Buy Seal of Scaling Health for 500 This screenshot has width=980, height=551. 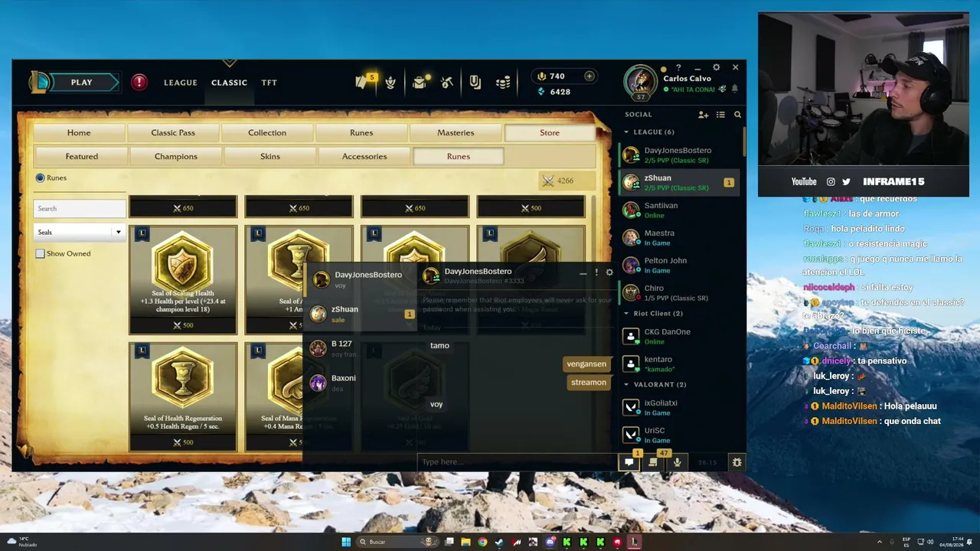[x=183, y=325]
